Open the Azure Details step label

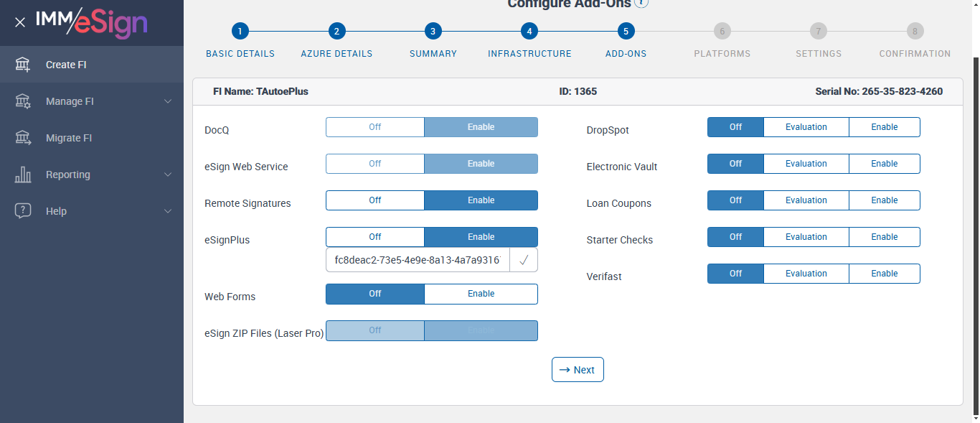(336, 54)
